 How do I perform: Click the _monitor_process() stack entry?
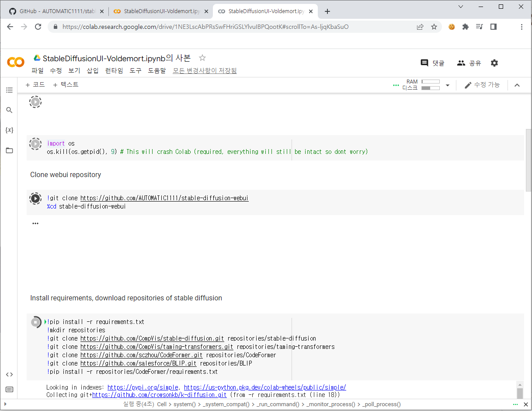pyautogui.click(x=331, y=404)
